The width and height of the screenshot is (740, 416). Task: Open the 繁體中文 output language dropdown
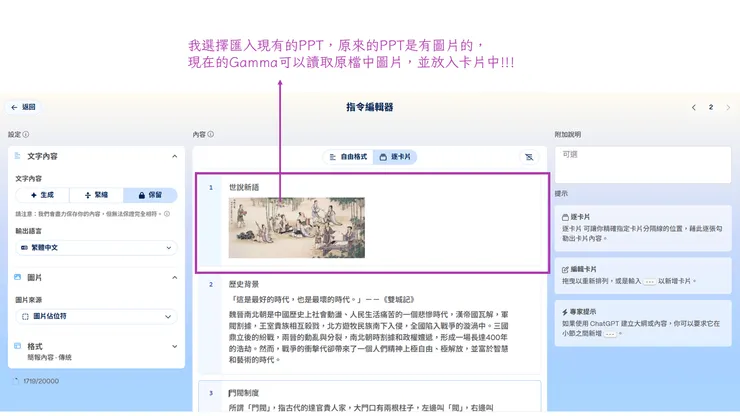point(96,248)
